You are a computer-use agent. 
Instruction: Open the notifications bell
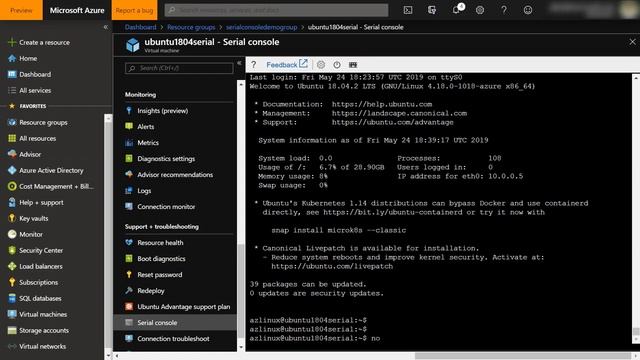[x=457, y=10]
